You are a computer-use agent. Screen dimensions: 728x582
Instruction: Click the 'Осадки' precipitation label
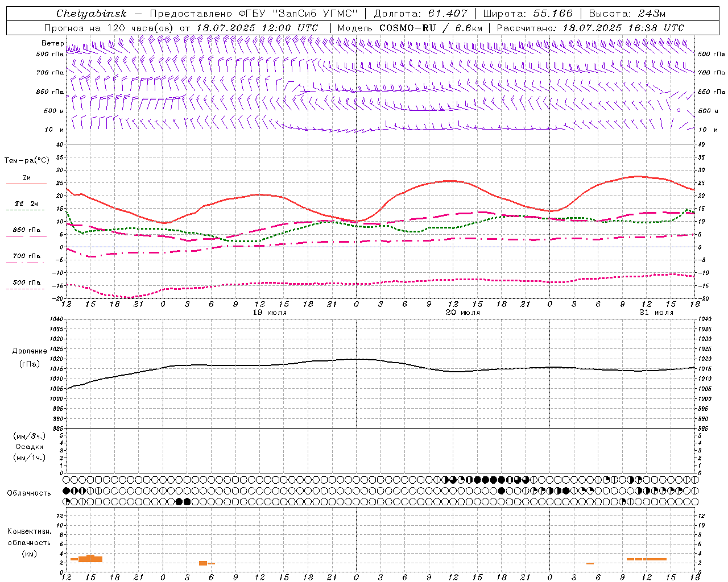click(30, 447)
